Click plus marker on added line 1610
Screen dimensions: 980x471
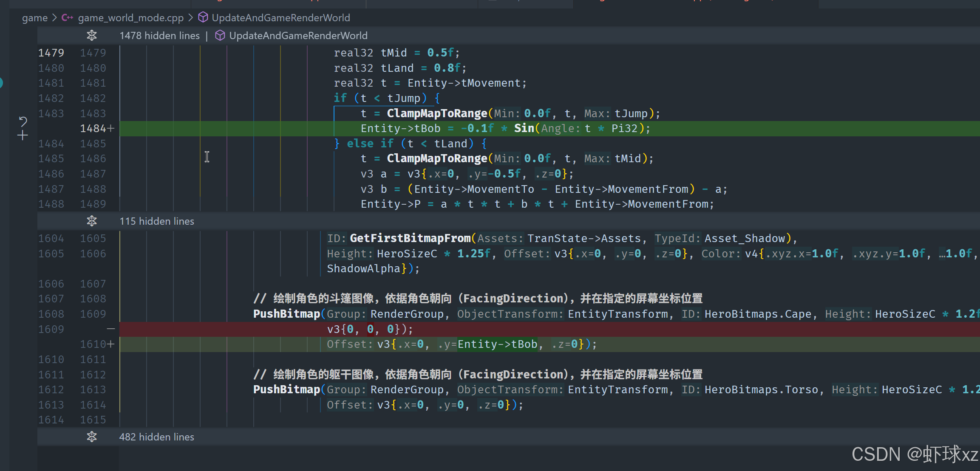click(110, 344)
